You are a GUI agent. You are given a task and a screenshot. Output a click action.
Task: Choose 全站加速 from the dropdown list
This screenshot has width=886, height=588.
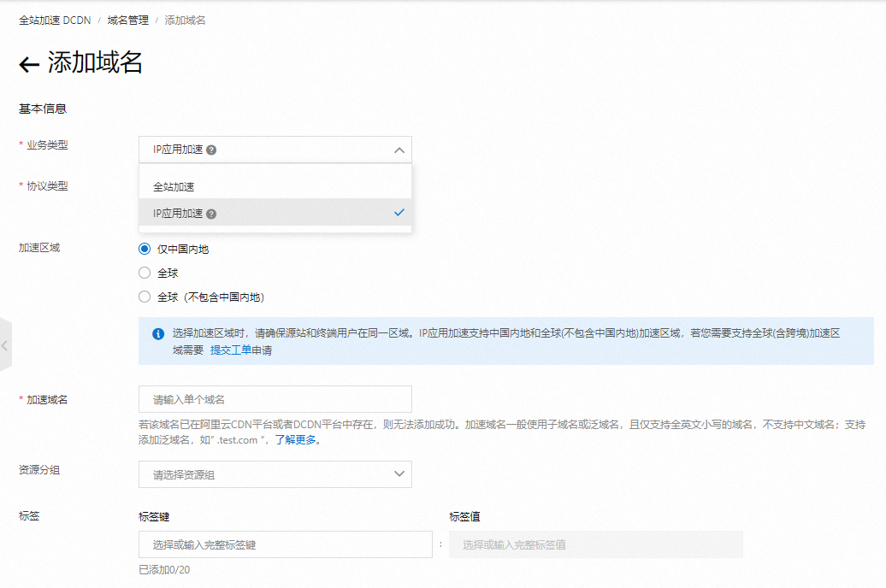[275, 186]
